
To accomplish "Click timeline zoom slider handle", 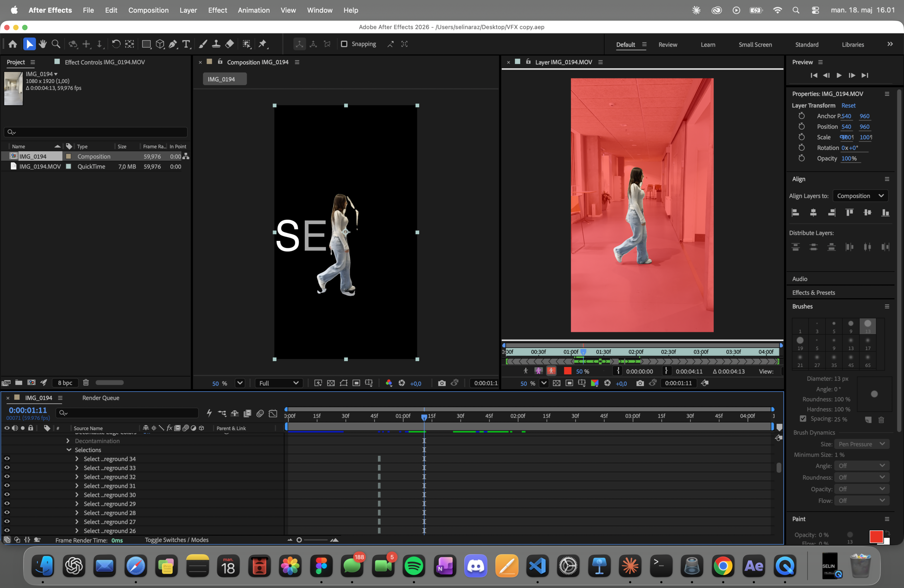I will coord(299,540).
